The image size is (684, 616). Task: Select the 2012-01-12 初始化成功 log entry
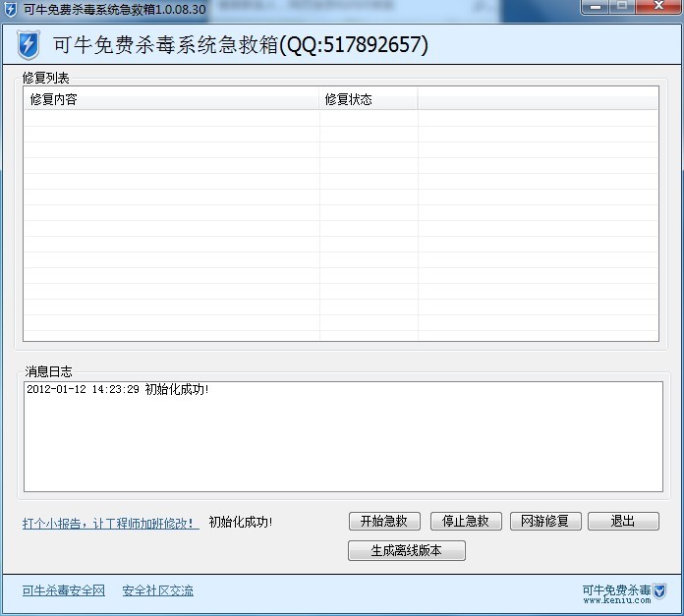(117, 390)
